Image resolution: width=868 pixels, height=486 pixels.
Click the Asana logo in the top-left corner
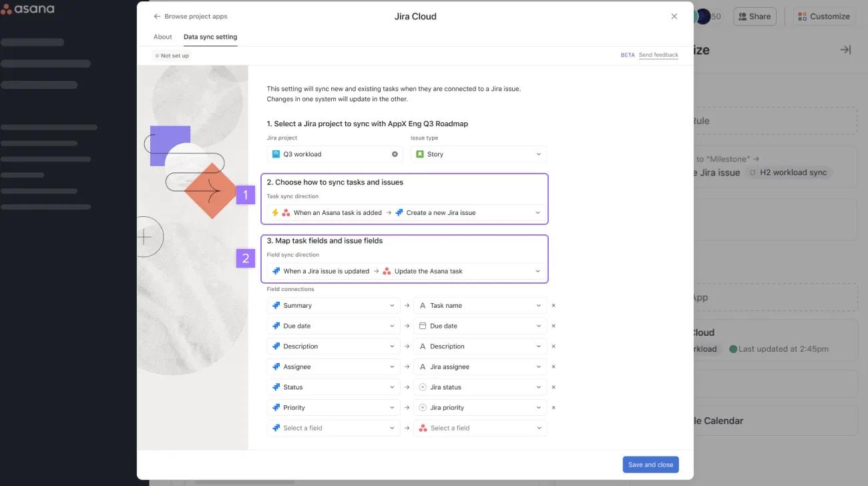[x=27, y=9]
